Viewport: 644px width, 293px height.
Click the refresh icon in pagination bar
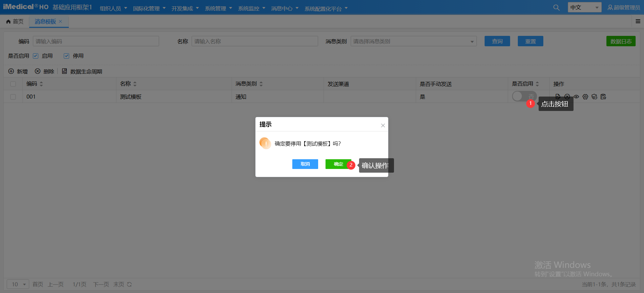(129, 284)
